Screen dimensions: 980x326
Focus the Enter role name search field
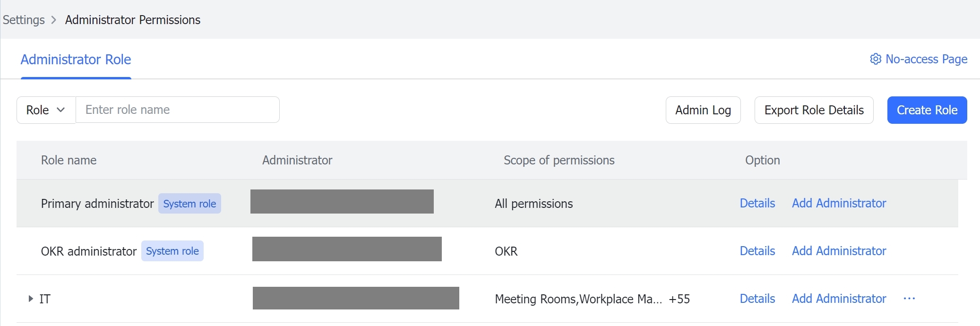tap(178, 110)
